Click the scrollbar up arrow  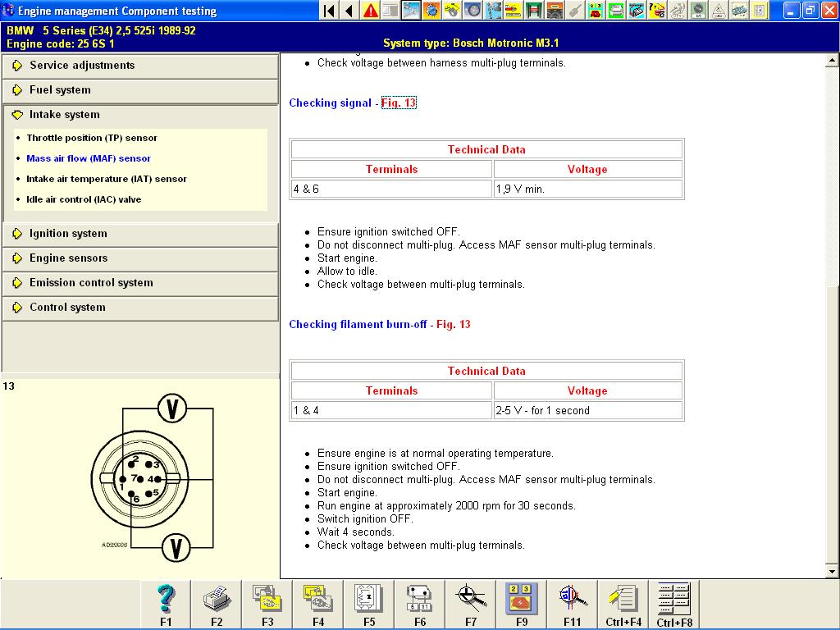click(x=832, y=60)
